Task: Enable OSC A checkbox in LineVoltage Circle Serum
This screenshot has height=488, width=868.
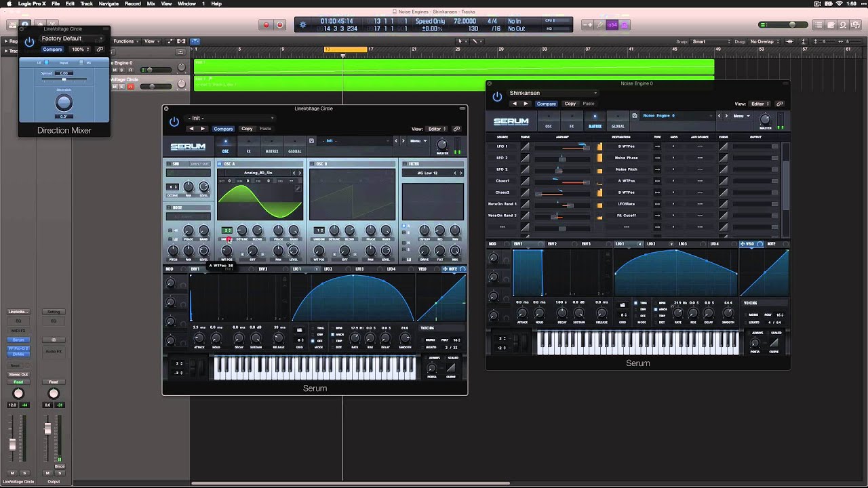Action: (x=220, y=164)
